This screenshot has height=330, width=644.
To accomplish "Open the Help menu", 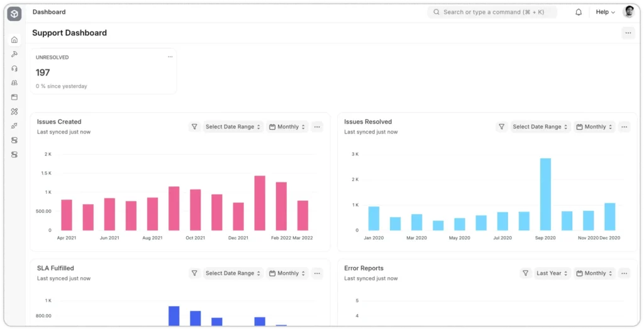I will 605,12.
